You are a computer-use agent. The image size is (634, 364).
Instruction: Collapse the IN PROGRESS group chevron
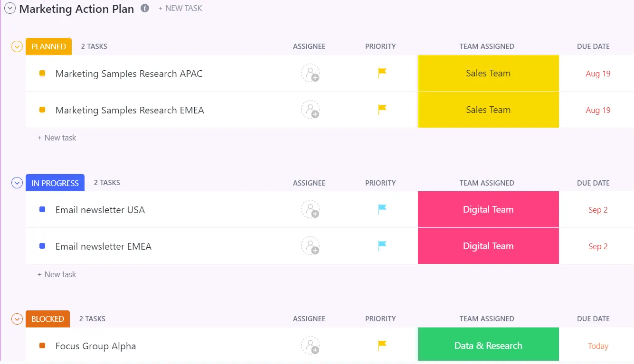tap(17, 183)
